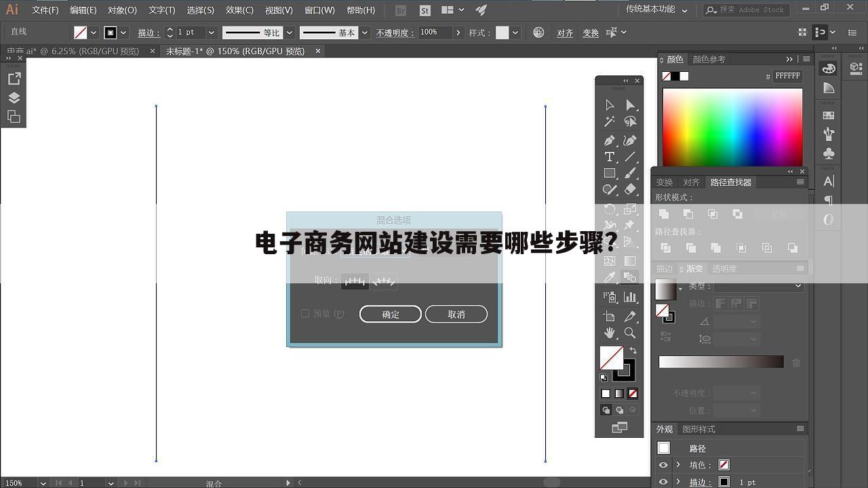This screenshot has height=488, width=868.
Task: Open the 文件(F) menu
Action: coord(45,10)
